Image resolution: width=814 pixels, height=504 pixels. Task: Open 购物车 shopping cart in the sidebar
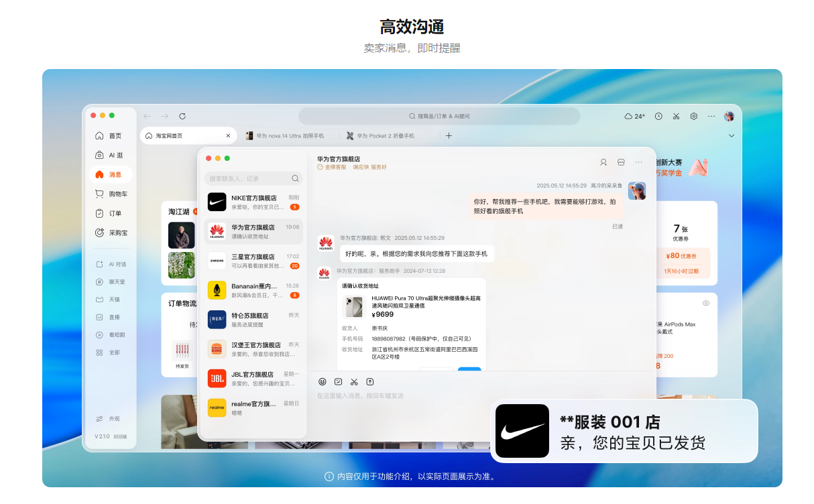pos(110,194)
